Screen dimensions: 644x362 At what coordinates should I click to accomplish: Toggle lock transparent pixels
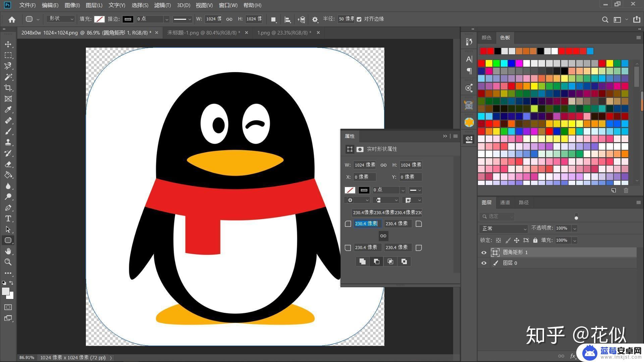pyautogui.click(x=498, y=240)
